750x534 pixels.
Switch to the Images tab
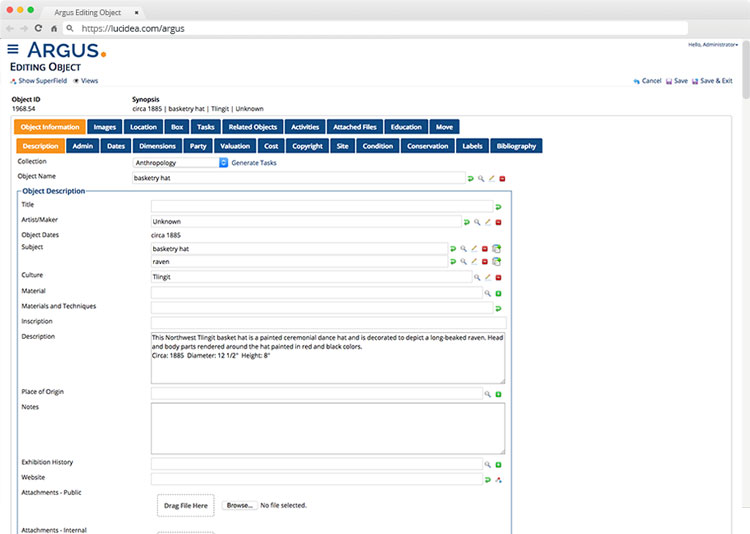pyautogui.click(x=105, y=127)
